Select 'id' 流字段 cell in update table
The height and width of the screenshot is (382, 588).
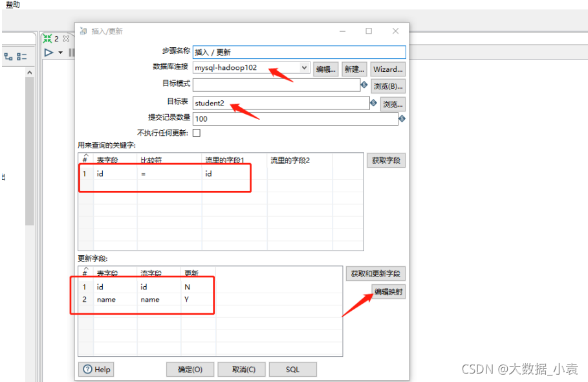pos(158,287)
